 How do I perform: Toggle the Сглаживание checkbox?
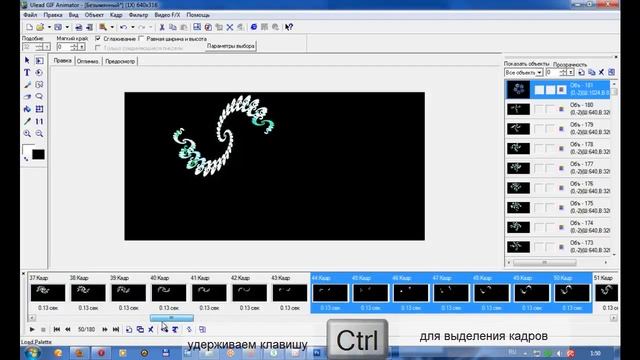[x=98, y=39]
